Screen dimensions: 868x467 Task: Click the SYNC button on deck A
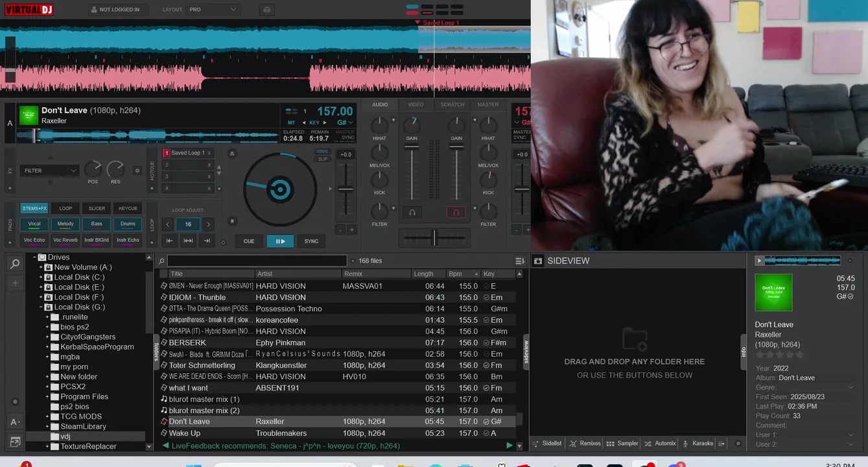pyautogui.click(x=312, y=241)
